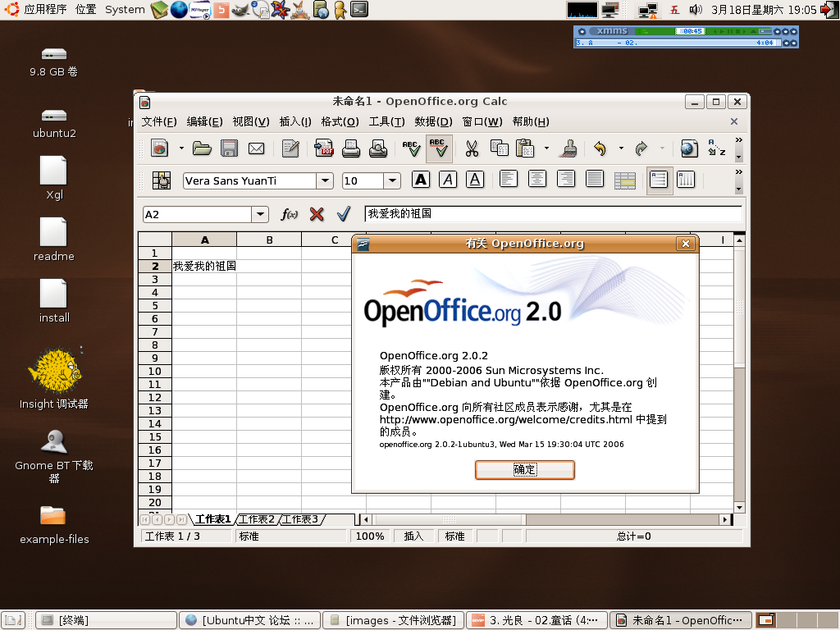
Task: Click 插入 insert mode in status bar
Action: tap(413, 536)
